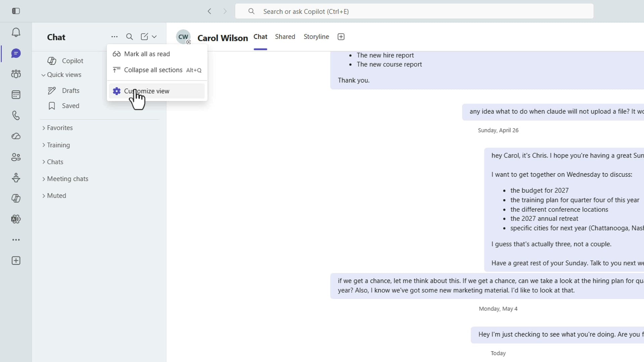Add an app with plus icon
Screen dimensions: 644x362
tap(16, 261)
